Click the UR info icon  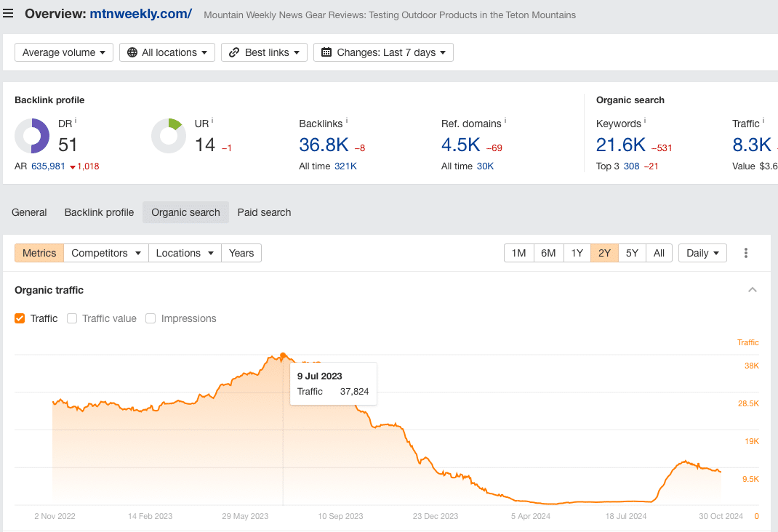[212, 121]
